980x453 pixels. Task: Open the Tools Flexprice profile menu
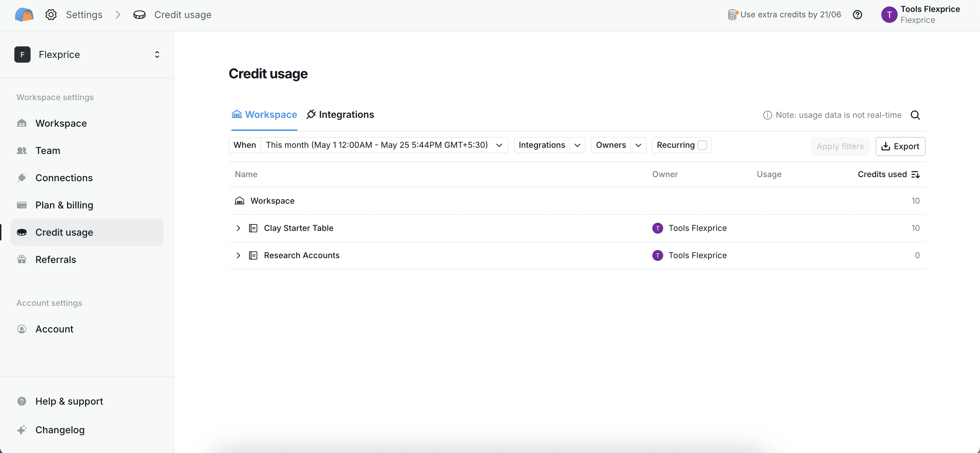pyautogui.click(x=921, y=14)
